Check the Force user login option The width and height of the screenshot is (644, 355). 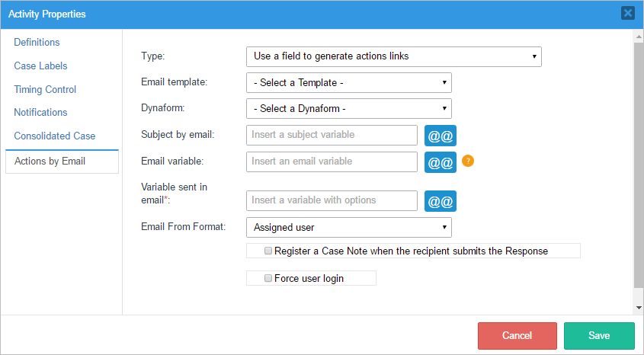pos(268,278)
